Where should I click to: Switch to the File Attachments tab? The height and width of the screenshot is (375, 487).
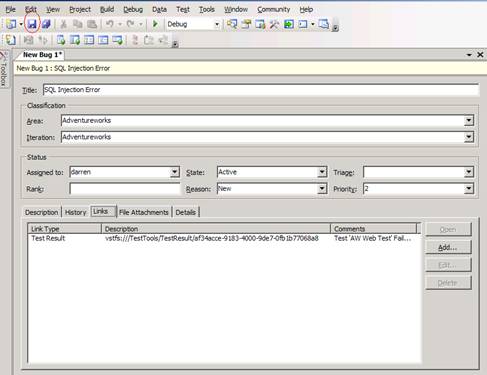pos(144,212)
